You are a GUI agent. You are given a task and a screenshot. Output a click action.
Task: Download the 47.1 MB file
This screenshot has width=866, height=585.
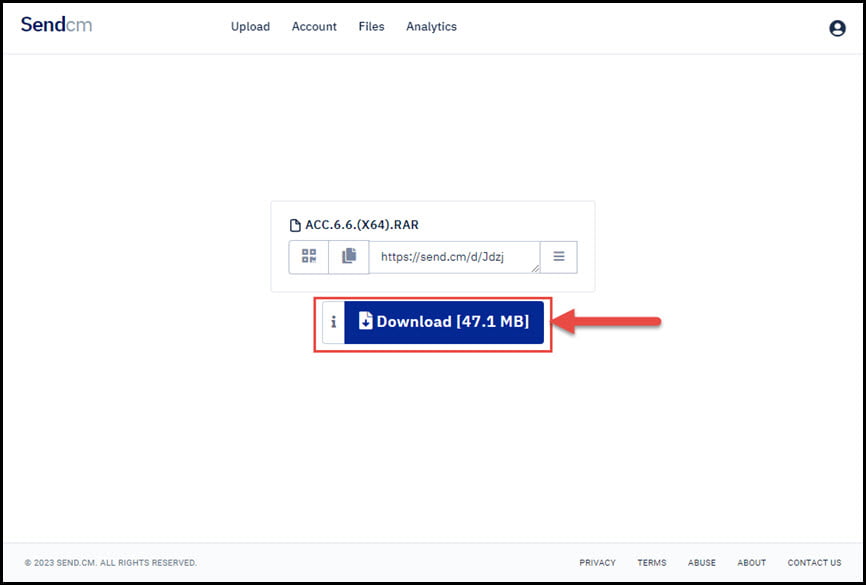[x=444, y=322]
